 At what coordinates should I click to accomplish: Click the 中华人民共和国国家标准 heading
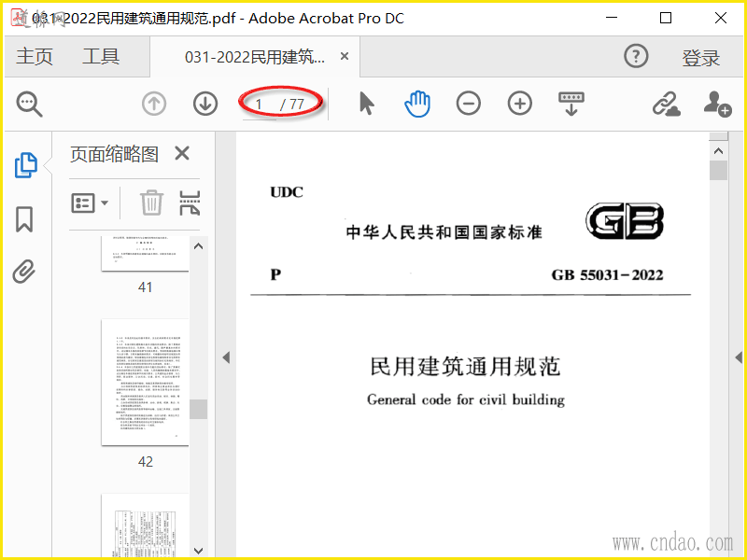[x=444, y=232]
